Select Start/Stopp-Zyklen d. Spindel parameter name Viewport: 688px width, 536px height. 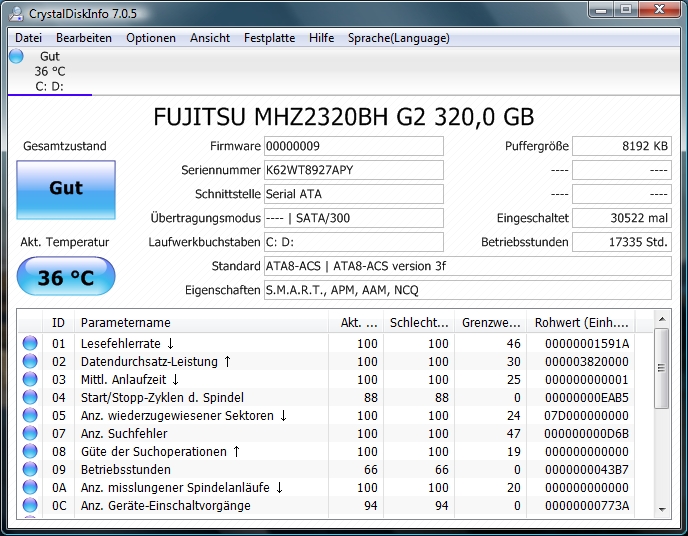coord(162,398)
